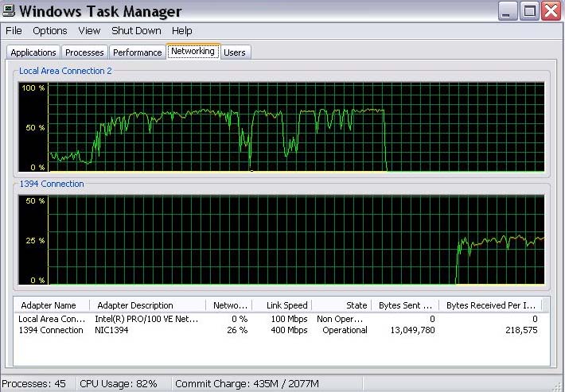
Task: Switch to the Performance tab
Action: point(138,52)
